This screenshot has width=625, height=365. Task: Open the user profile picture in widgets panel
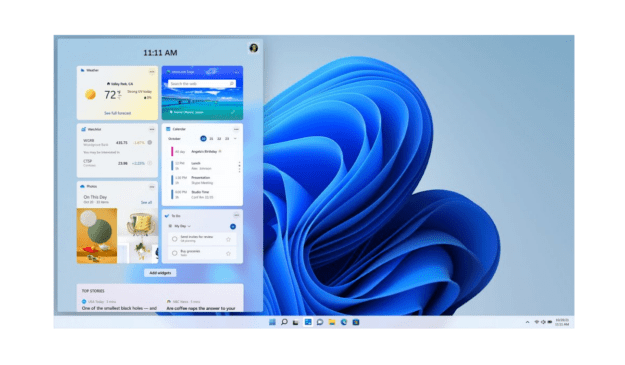(x=254, y=48)
